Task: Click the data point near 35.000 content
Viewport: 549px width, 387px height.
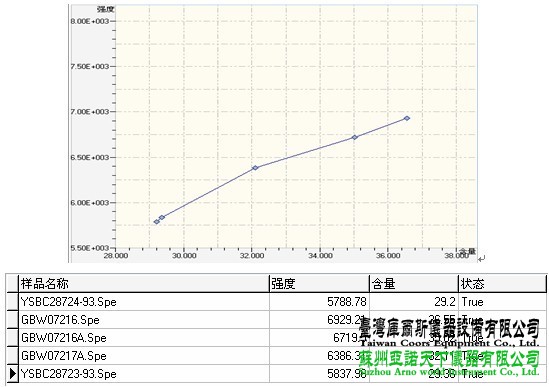Action: click(355, 137)
